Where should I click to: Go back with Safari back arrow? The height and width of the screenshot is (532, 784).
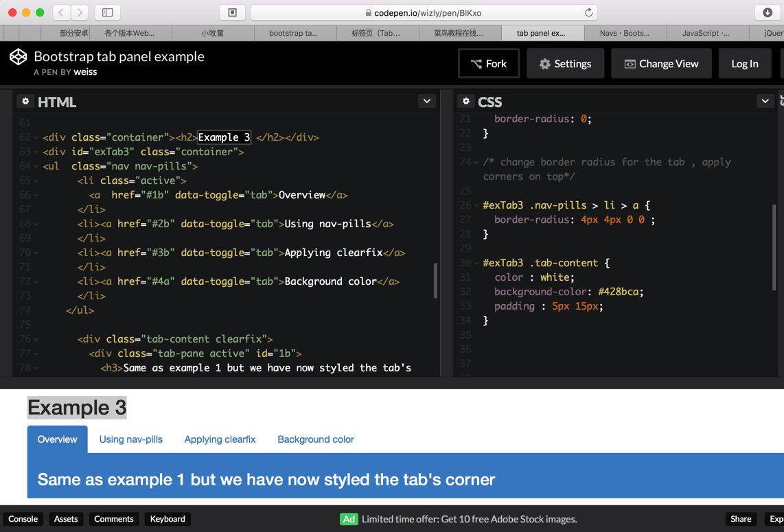[62, 12]
